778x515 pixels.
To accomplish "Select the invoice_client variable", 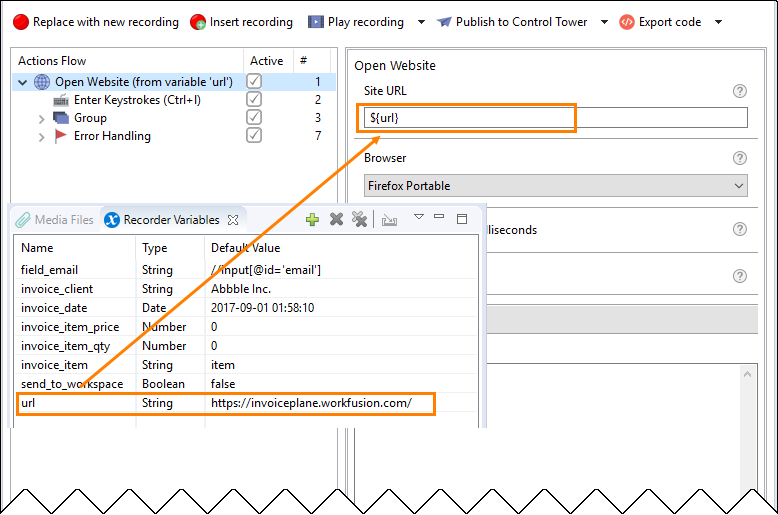I will tap(57, 289).
